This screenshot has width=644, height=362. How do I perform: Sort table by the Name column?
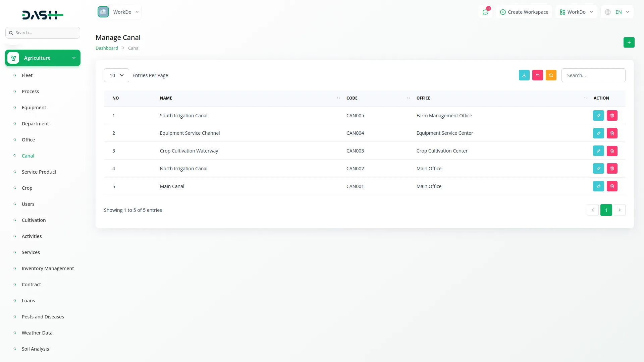pos(166,98)
